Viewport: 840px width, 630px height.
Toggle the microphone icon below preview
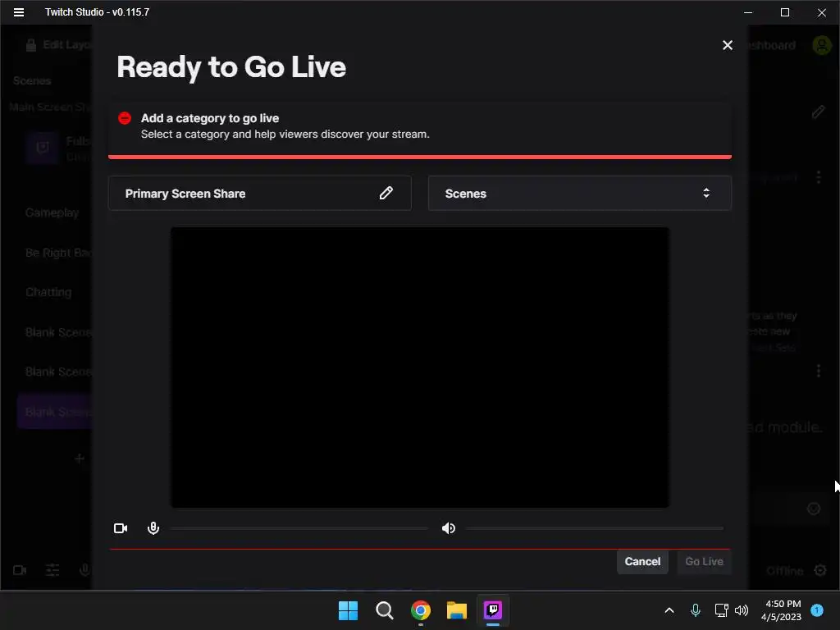pyautogui.click(x=153, y=528)
